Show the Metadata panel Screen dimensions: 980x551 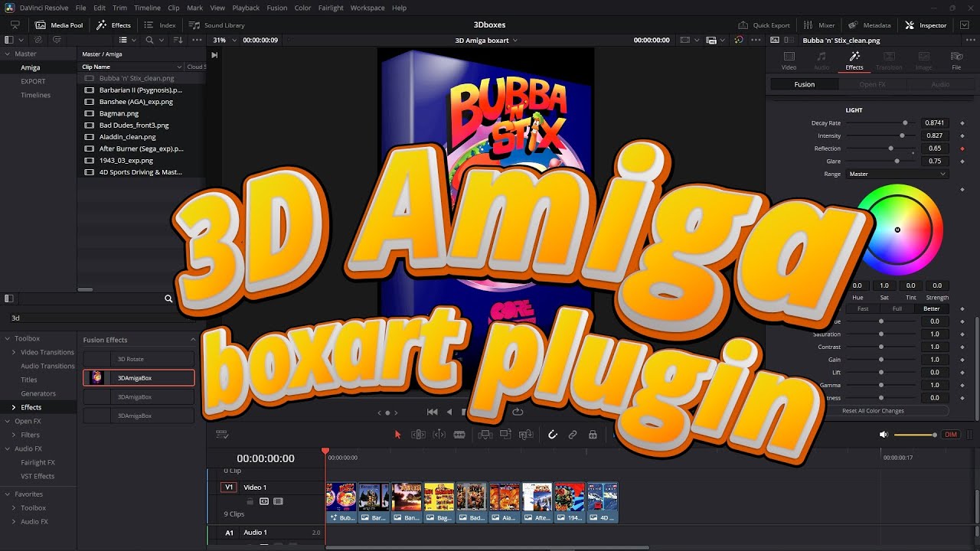coord(870,25)
